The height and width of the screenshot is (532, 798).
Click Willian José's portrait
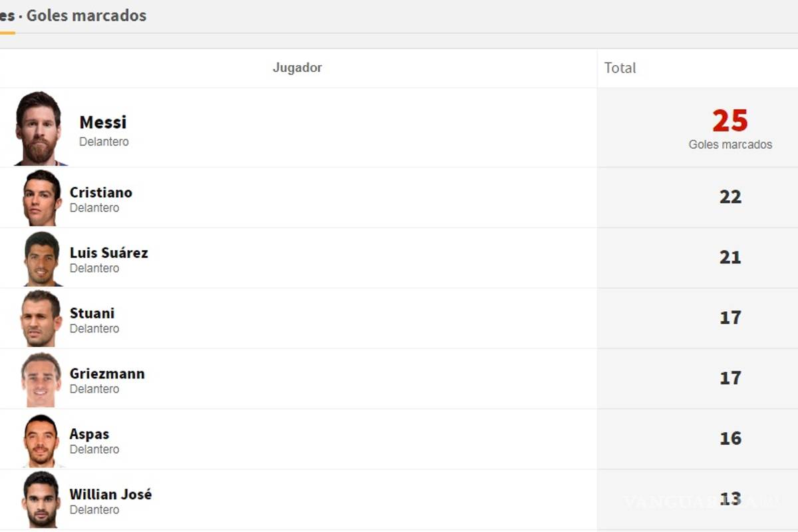(41, 499)
